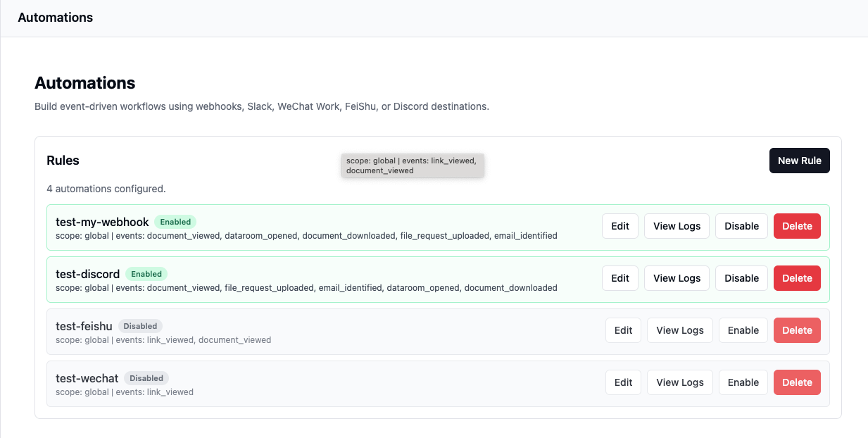Delete the test-feishu rule
This screenshot has height=438, width=868.
797,330
